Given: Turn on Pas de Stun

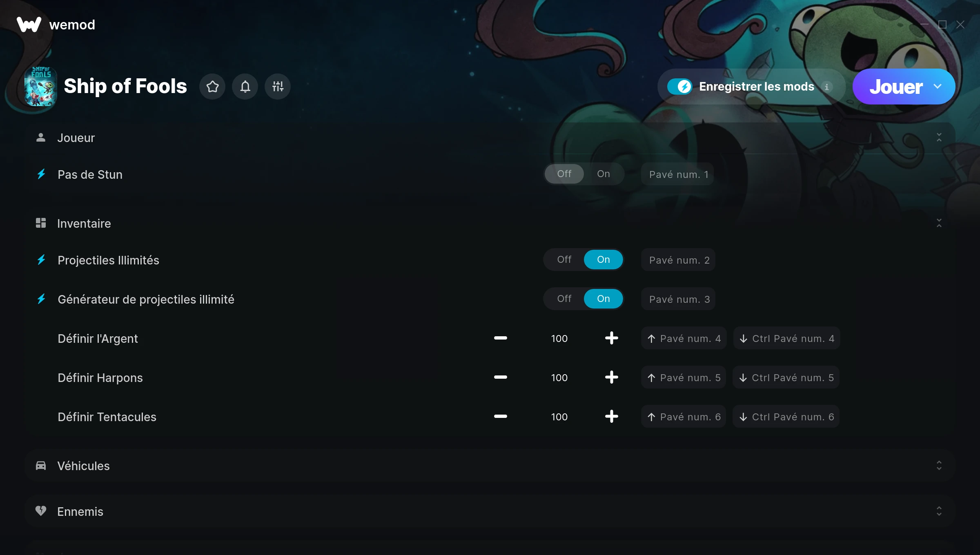Looking at the screenshot, I should click(x=603, y=174).
